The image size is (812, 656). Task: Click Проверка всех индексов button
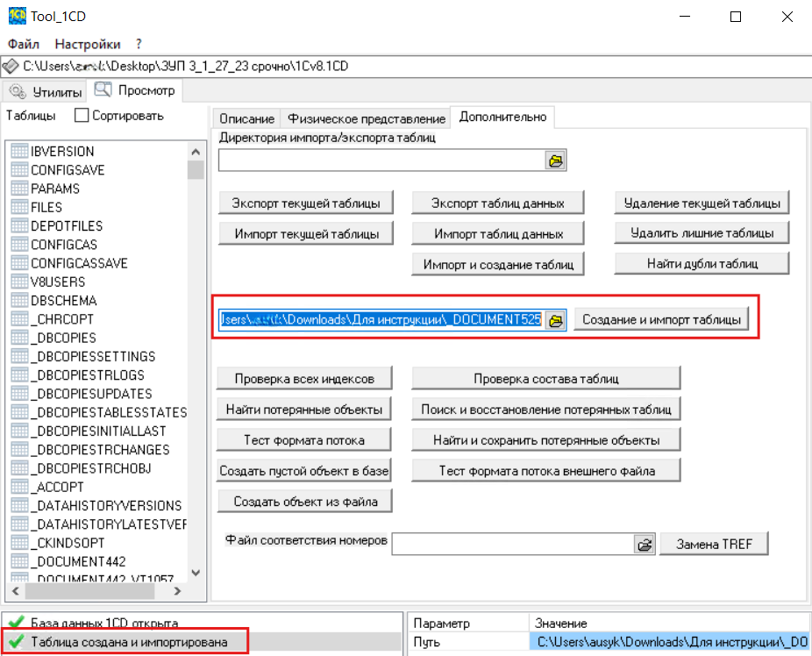click(x=304, y=379)
